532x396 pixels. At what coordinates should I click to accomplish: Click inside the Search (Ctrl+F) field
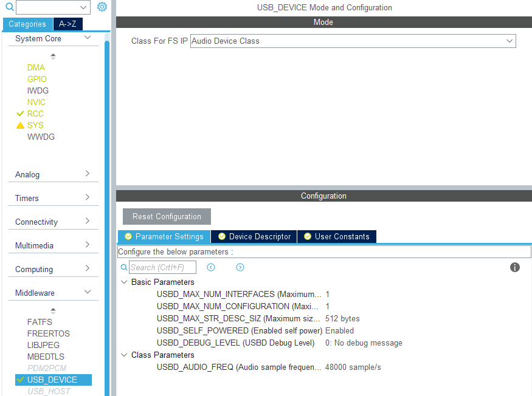click(x=161, y=267)
